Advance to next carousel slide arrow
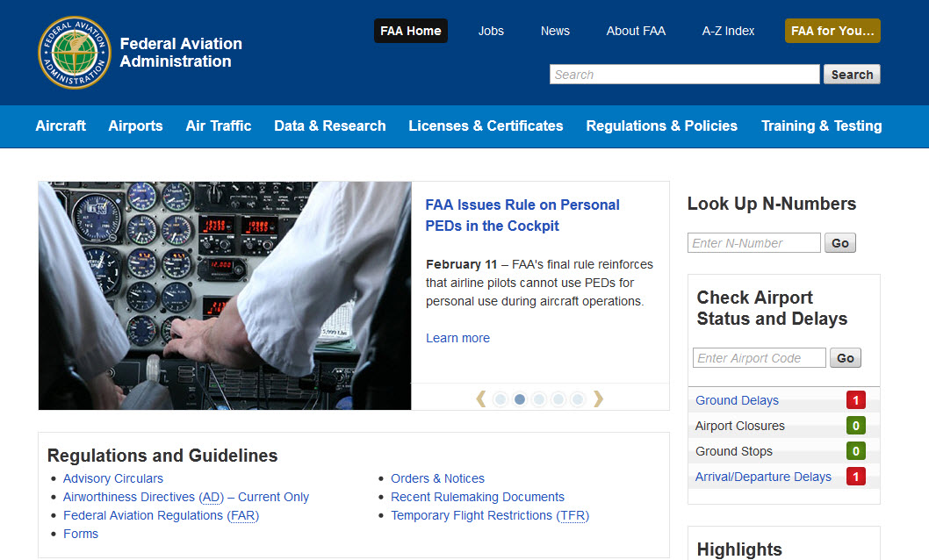This screenshot has height=560, width=929. coord(598,399)
